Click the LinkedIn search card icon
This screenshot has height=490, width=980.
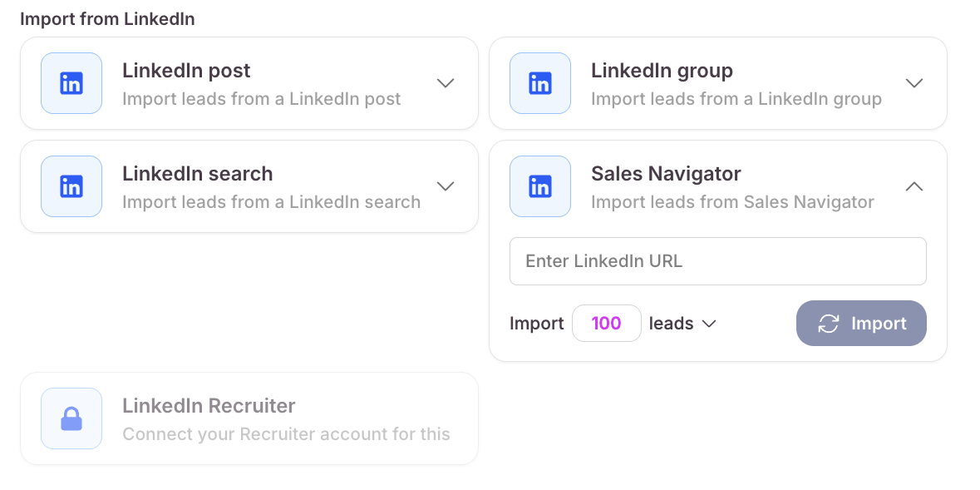pyautogui.click(x=71, y=186)
